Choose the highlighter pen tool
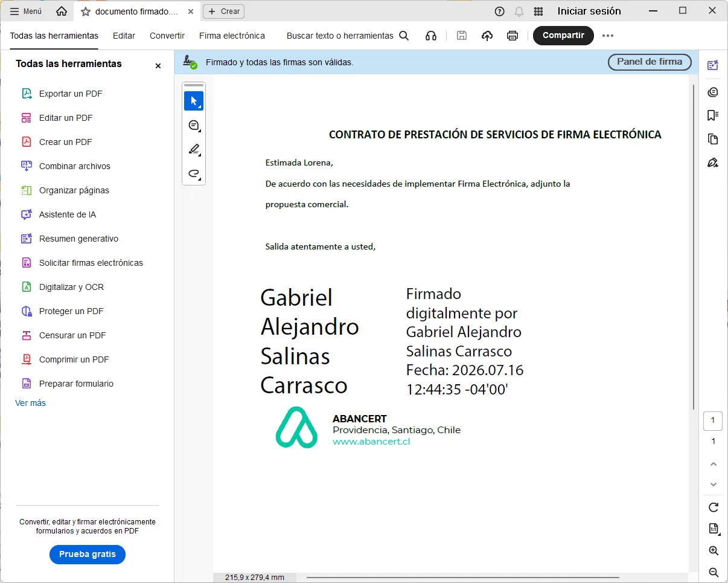728x583 pixels. [194, 149]
